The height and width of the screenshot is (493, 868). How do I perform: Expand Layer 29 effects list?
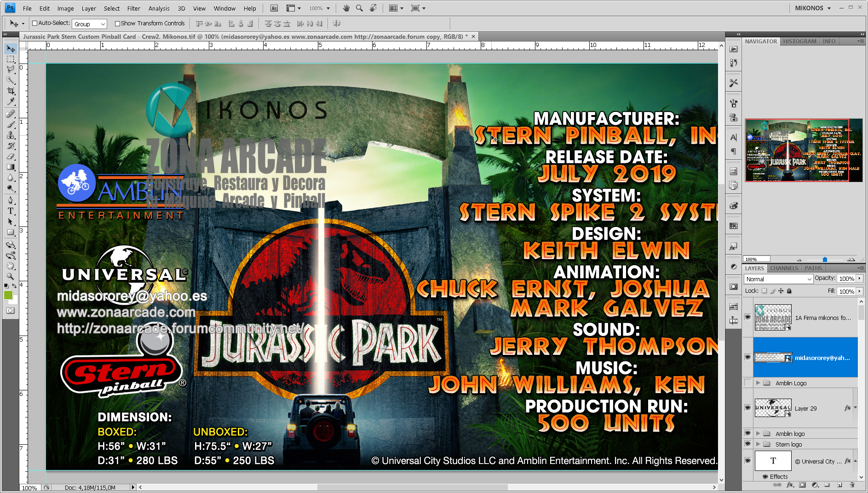tap(855, 408)
